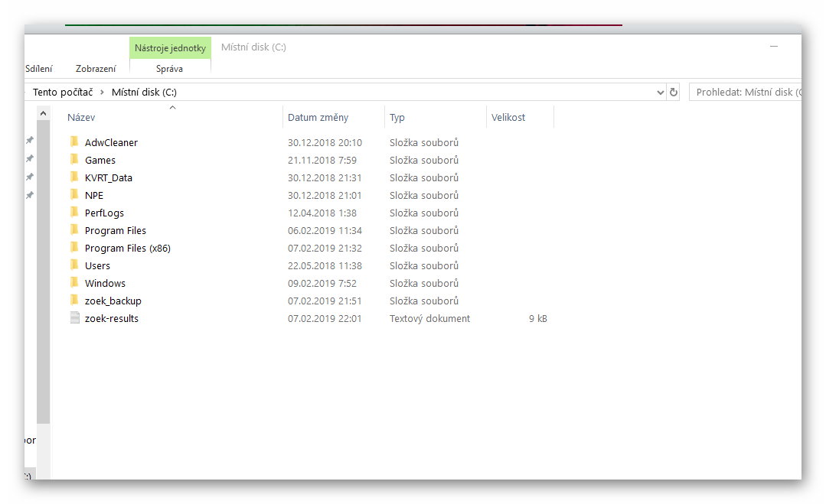Open the Správa ribbon tab
The width and height of the screenshot is (826, 504).
170,68
